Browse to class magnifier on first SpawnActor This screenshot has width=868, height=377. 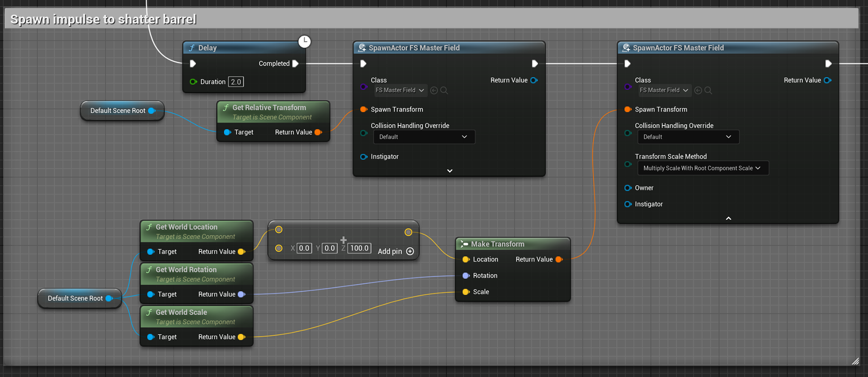[444, 91]
